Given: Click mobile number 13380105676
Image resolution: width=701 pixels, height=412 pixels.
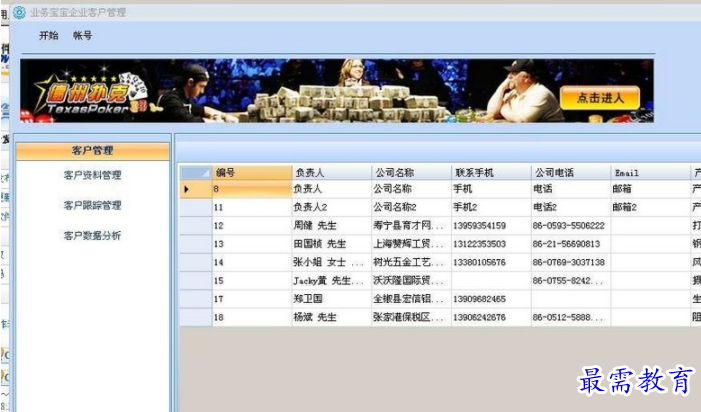Looking at the screenshot, I should tap(491, 262).
